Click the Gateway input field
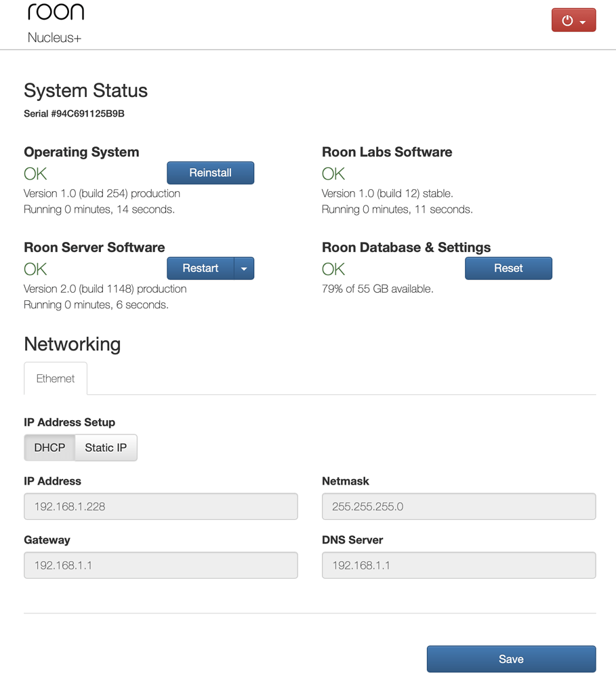 coord(161,565)
